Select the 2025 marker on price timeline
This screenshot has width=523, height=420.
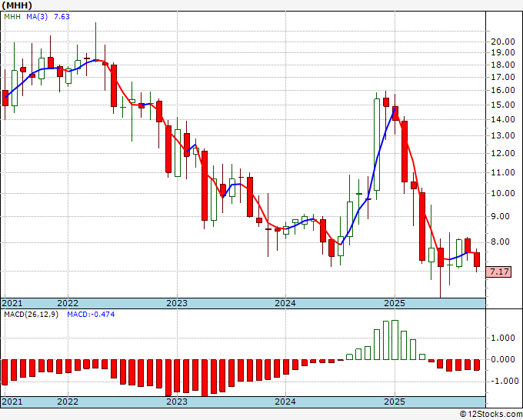click(395, 303)
